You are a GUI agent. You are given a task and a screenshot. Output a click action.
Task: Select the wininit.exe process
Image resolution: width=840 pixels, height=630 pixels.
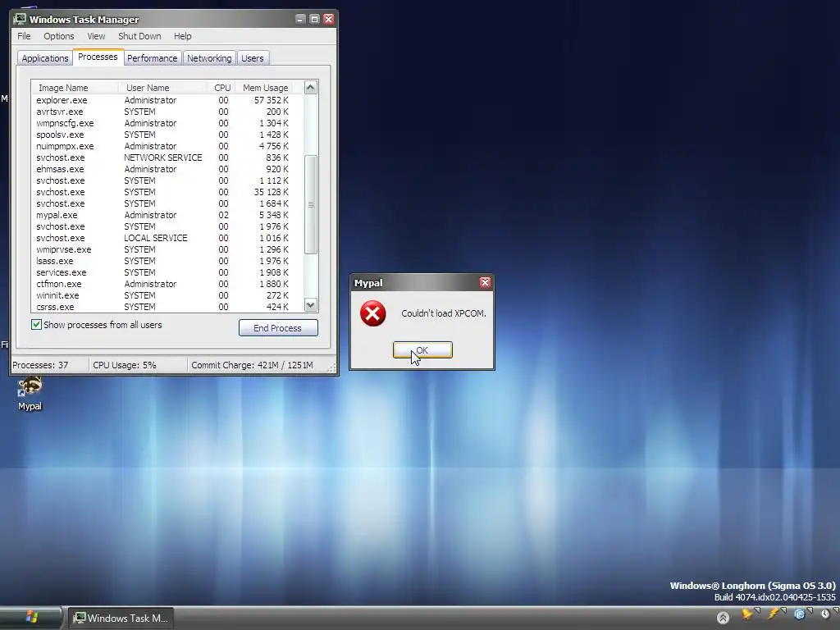tap(167, 295)
